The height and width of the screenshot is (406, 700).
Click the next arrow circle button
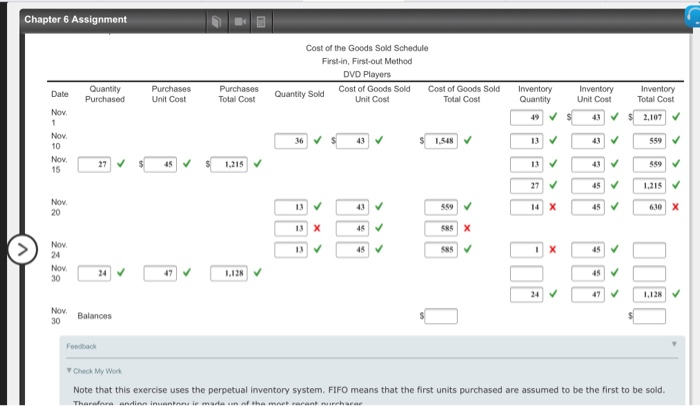tap(22, 249)
